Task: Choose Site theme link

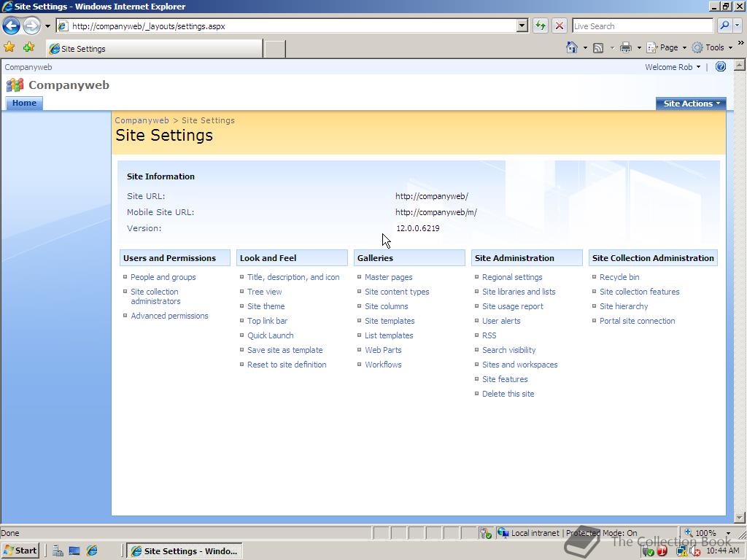Action: tap(266, 306)
